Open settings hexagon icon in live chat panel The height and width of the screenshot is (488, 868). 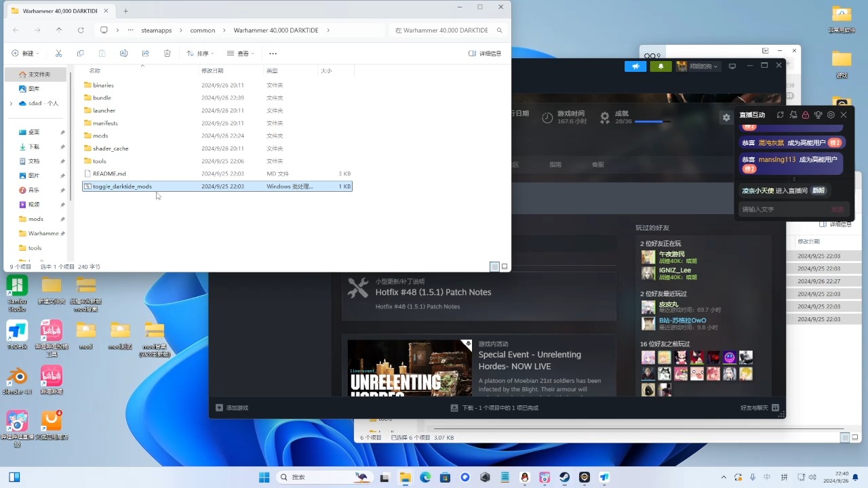pyautogui.click(x=831, y=115)
